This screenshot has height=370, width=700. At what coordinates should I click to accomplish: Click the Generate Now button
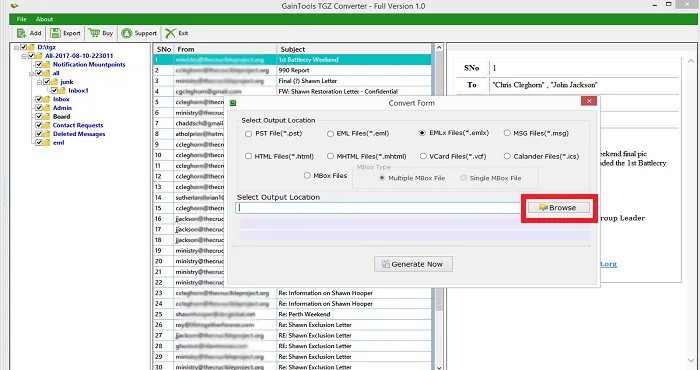[x=413, y=264]
